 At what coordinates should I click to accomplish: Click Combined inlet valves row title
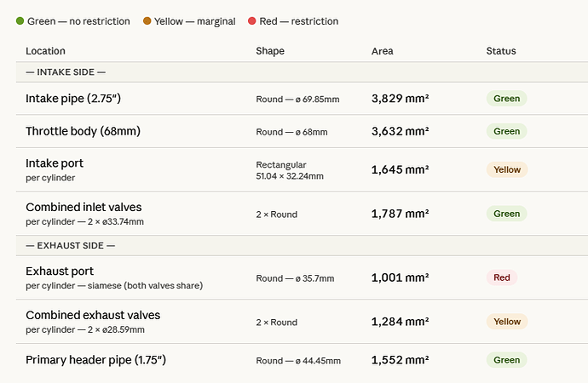pos(84,207)
